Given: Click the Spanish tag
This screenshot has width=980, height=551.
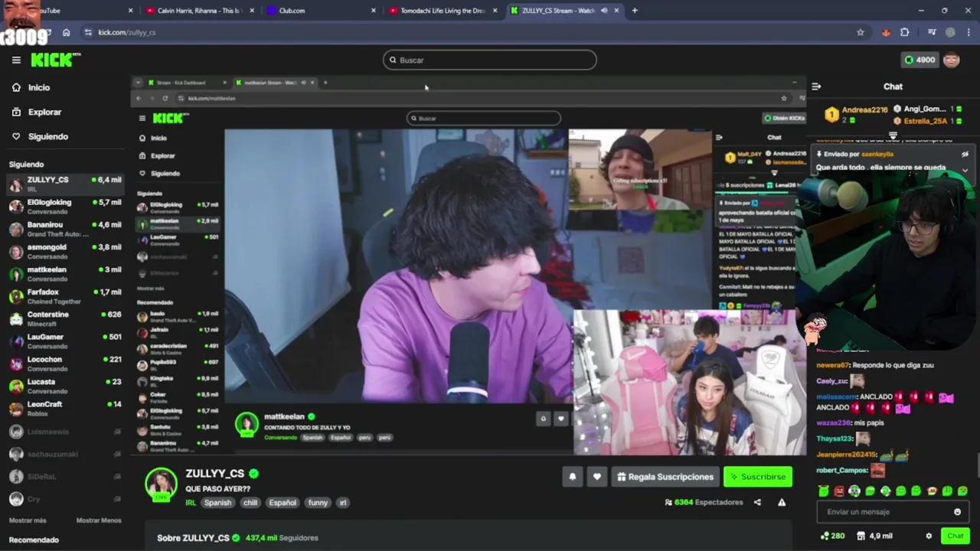Looking at the screenshot, I should (217, 503).
